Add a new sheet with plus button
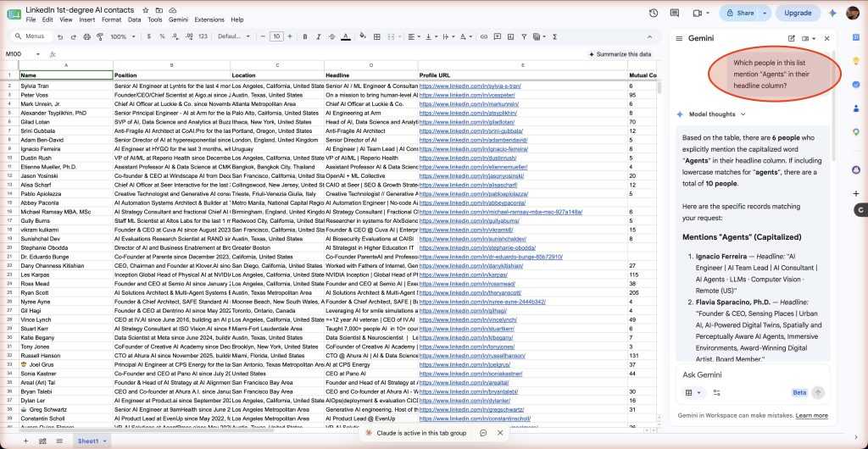Image resolution: width=868 pixels, height=449 pixels. [x=25, y=441]
